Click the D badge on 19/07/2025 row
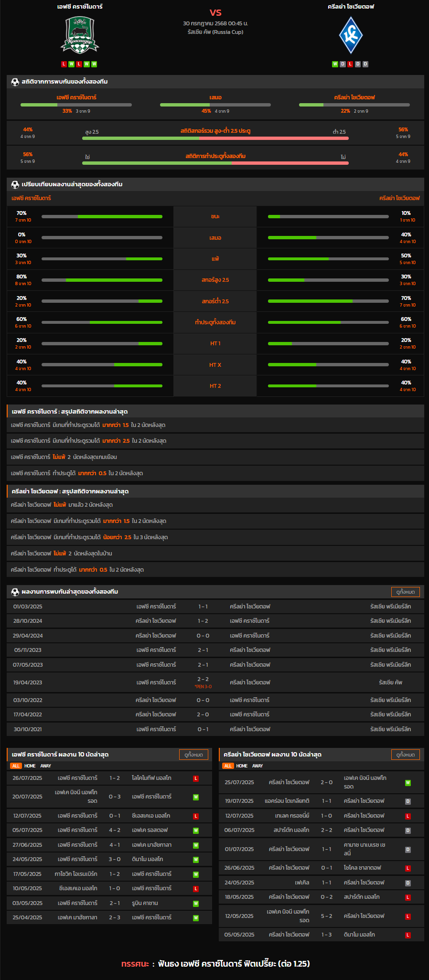429x980 pixels. point(408,801)
